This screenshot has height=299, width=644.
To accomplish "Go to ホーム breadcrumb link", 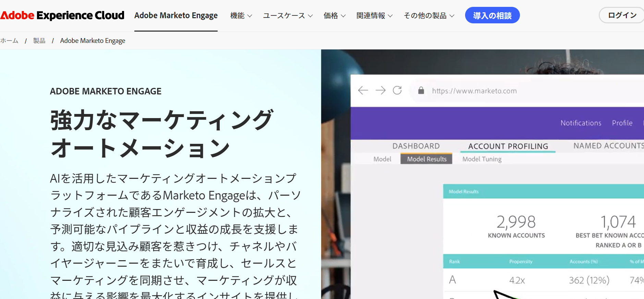I will point(9,41).
